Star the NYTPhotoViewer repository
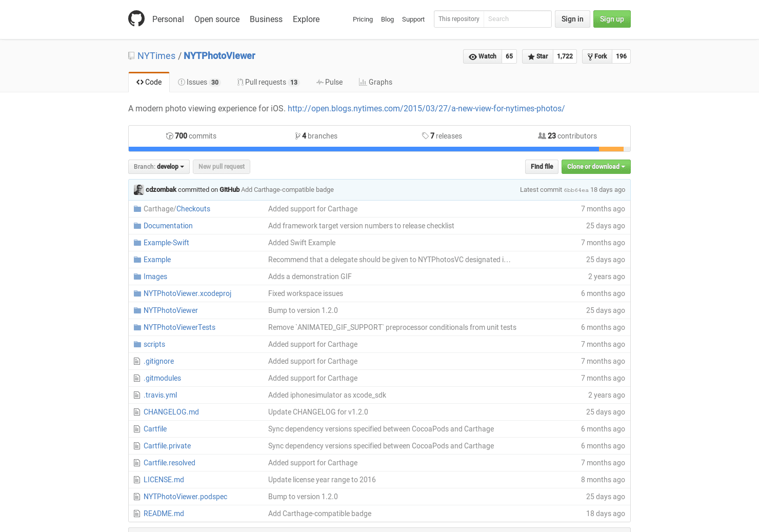 coord(537,56)
